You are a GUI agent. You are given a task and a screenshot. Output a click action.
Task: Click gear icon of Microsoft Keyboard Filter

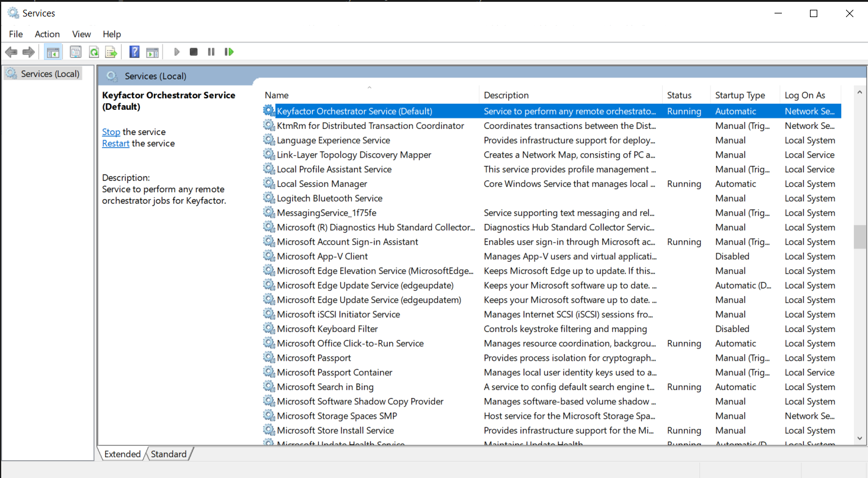point(269,329)
